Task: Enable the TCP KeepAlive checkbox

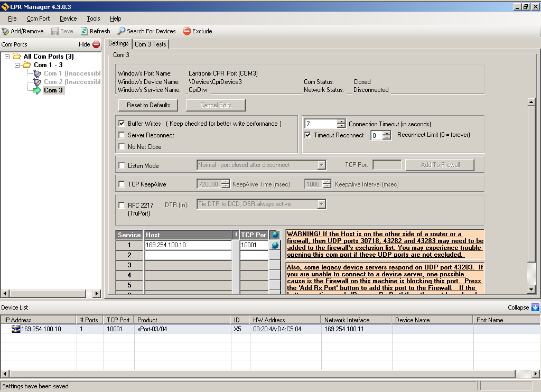Action: coord(122,184)
